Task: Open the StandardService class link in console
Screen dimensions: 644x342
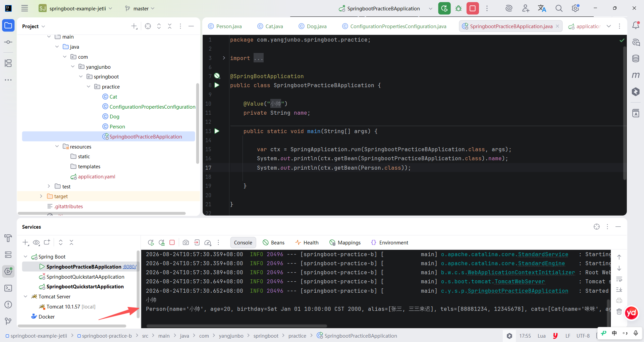Action: pyautogui.click(x=543, y=254)
